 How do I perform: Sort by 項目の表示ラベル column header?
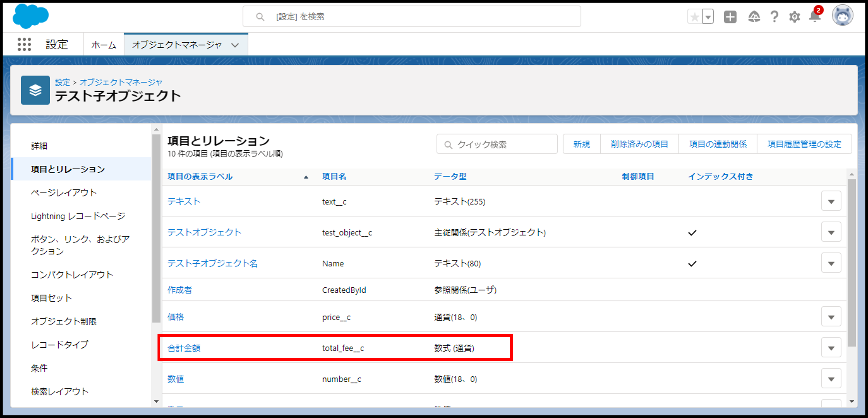click(200, 176)
